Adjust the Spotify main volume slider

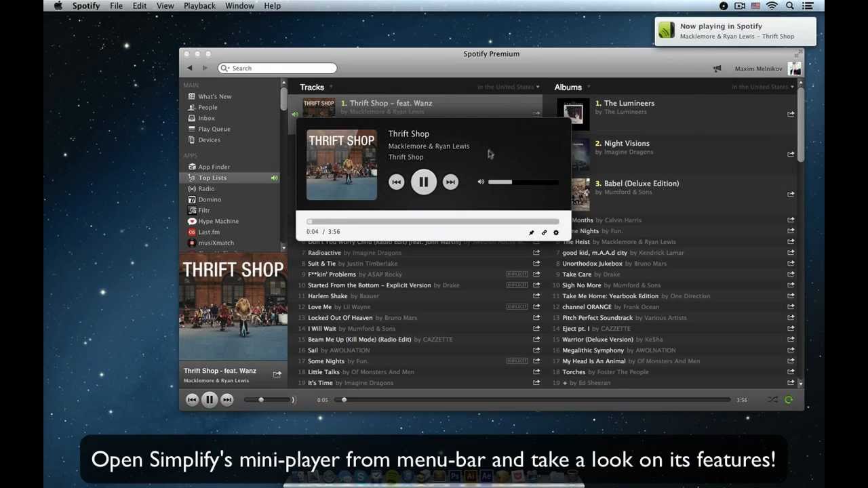coord(269,400)
